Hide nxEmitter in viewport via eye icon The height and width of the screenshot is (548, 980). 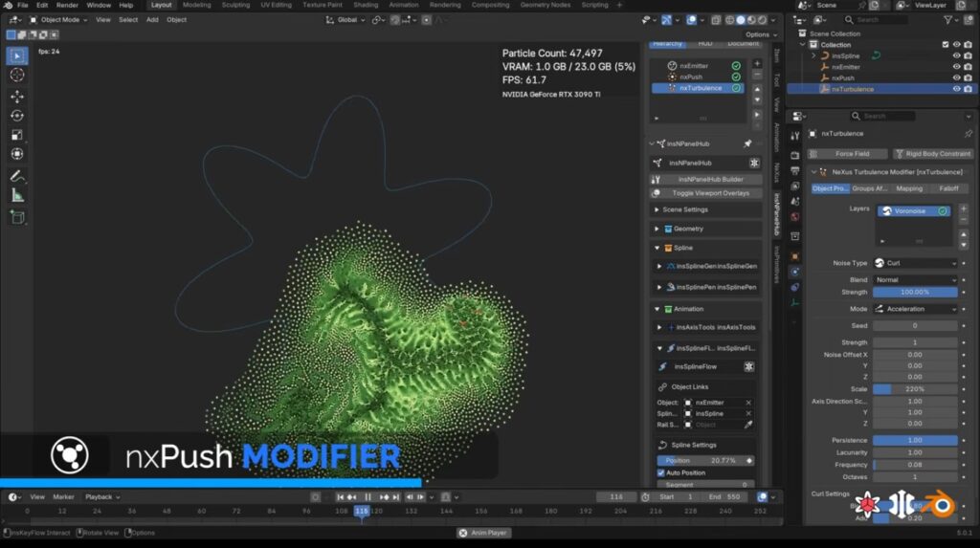[956, 67]
